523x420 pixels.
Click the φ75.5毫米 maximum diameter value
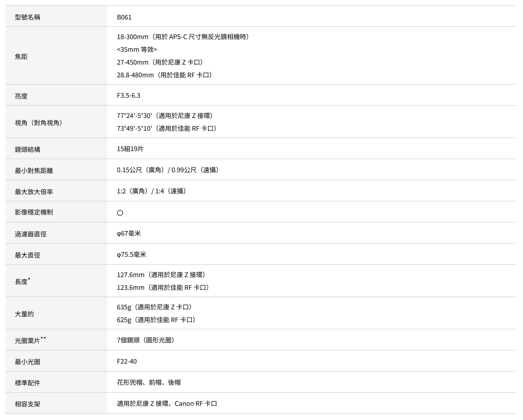tap(131, 255)
